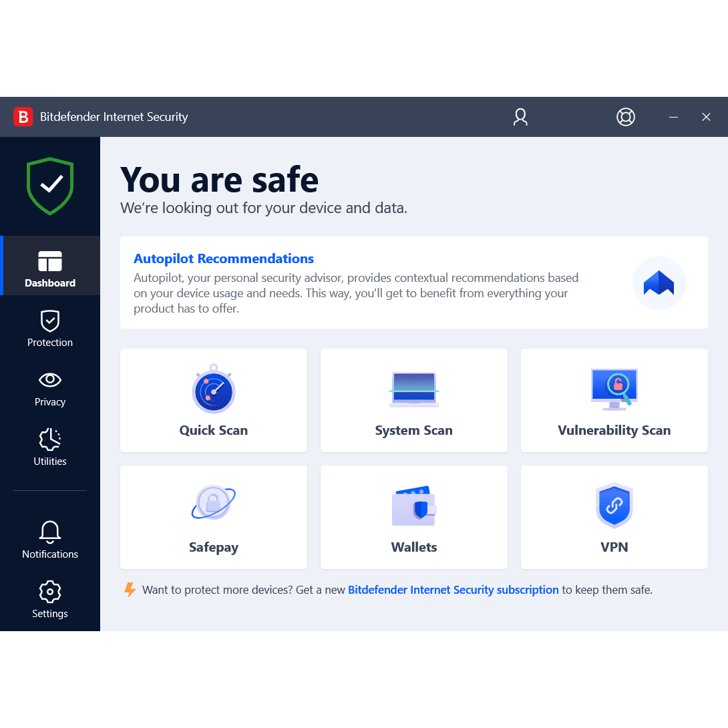The height and width of the screenshot is (728, 728).
Task: Open Autopilot Recommendations heading link
Action: [x=224, y=258]
